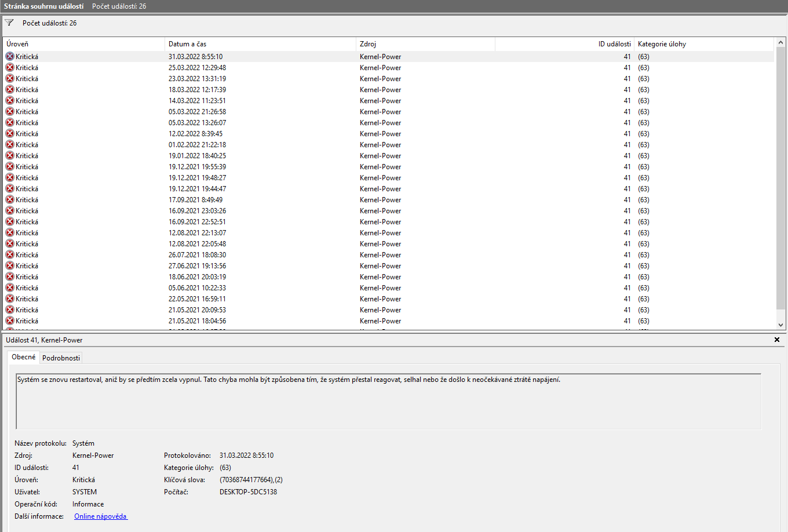Click inside the event description text box
Image resolution: width=788 pixels, height=532 pixels.
pos(388,401)
